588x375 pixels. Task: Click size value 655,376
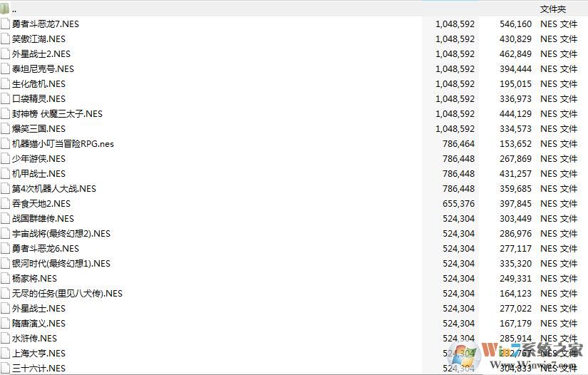pos(458,204)
